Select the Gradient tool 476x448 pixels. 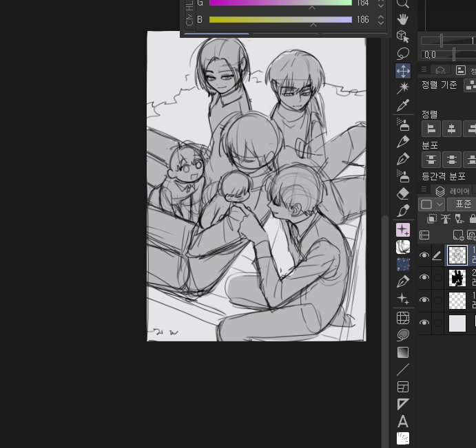403,352
